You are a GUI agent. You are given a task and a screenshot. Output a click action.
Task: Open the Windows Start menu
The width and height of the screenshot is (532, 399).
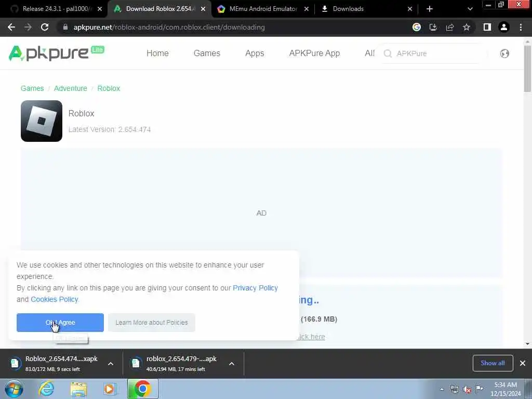(14, 389)
